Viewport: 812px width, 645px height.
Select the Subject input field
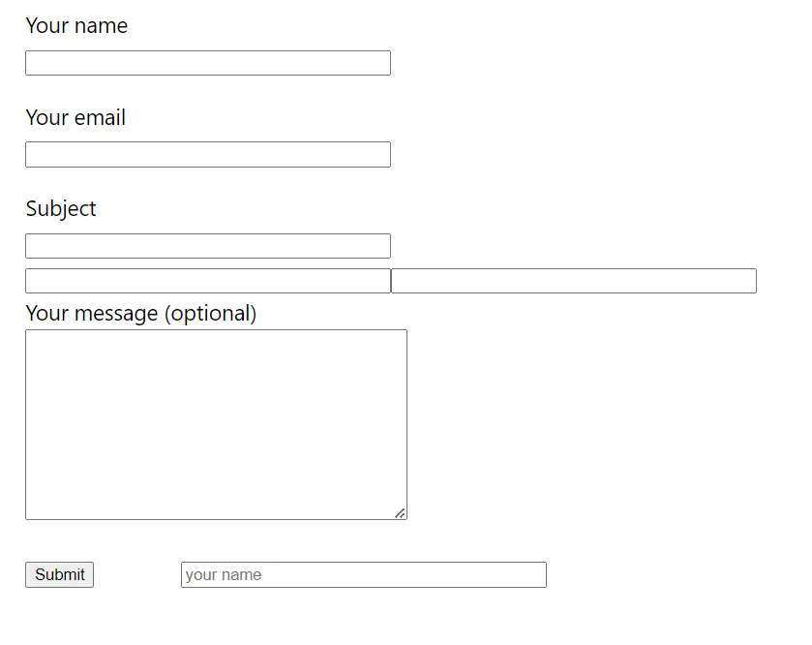click(x=207, y=246)
